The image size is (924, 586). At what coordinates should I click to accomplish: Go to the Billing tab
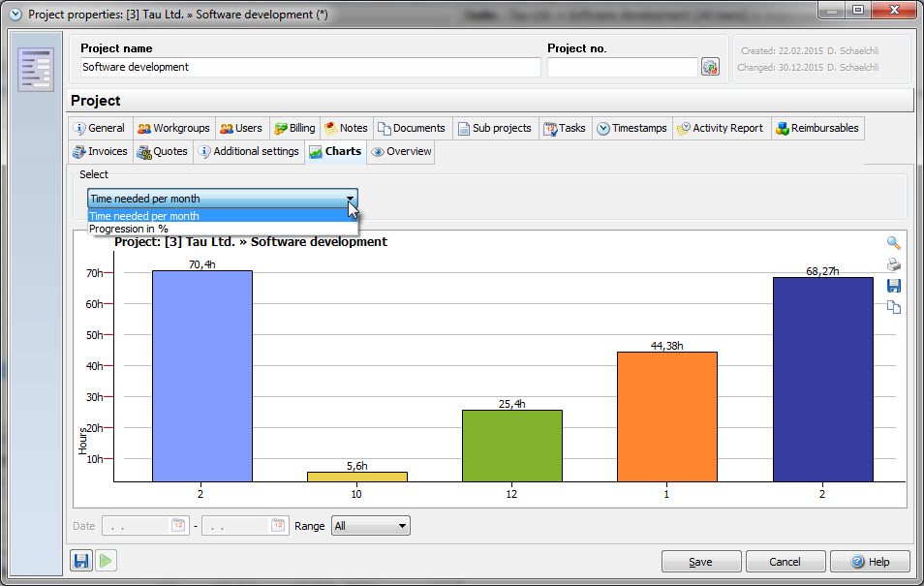(294, 128)
